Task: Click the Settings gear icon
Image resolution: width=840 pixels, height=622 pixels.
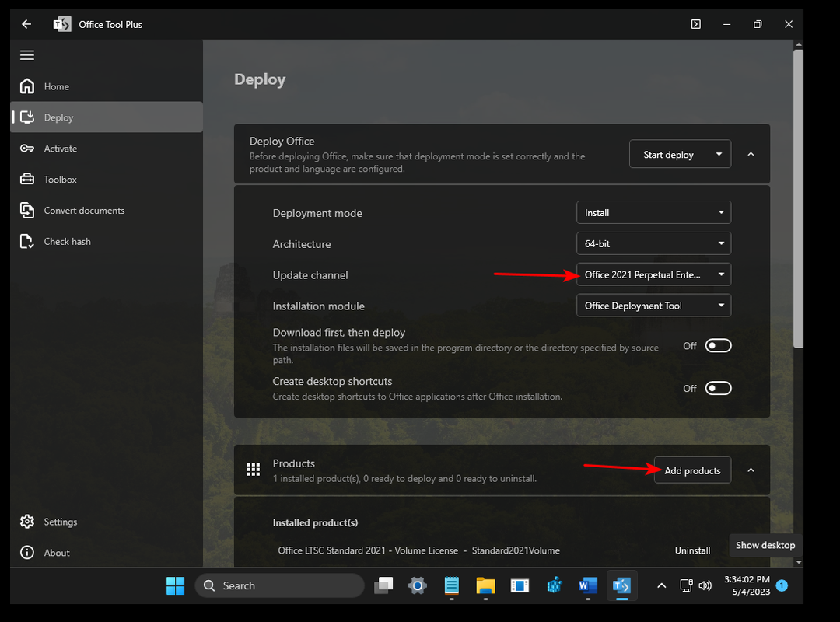Action: pyautogui.click(x=27, y=521)
